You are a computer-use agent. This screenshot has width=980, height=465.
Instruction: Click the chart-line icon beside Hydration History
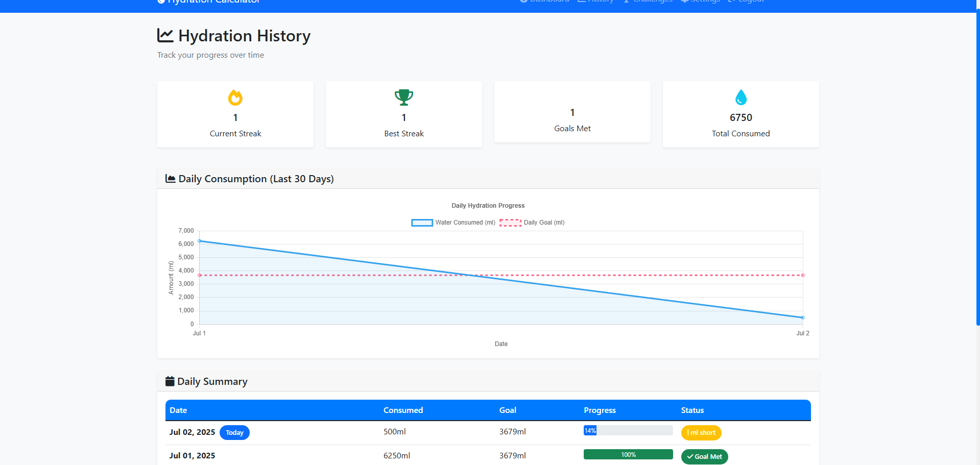point(165,35)
